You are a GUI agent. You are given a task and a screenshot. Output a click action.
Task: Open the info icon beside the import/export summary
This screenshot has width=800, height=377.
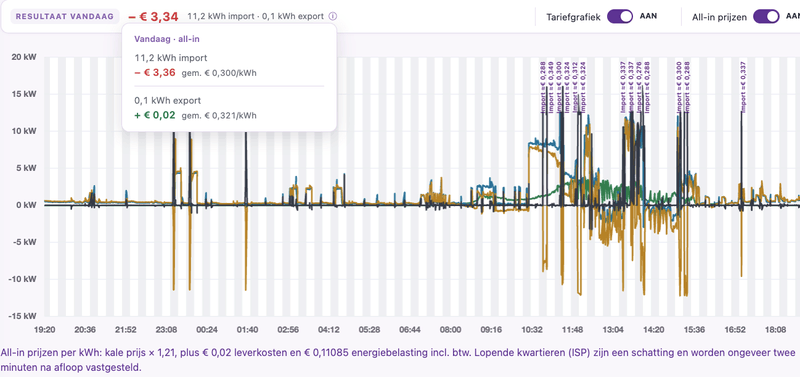tap(333, 16)
